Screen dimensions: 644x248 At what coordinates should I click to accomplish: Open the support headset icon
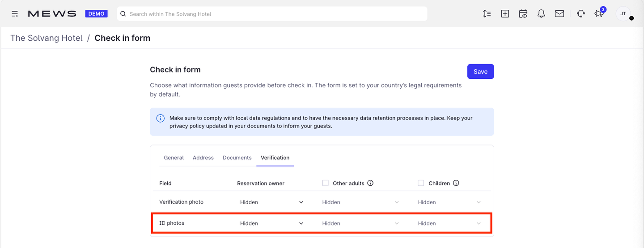coord(581,14)
